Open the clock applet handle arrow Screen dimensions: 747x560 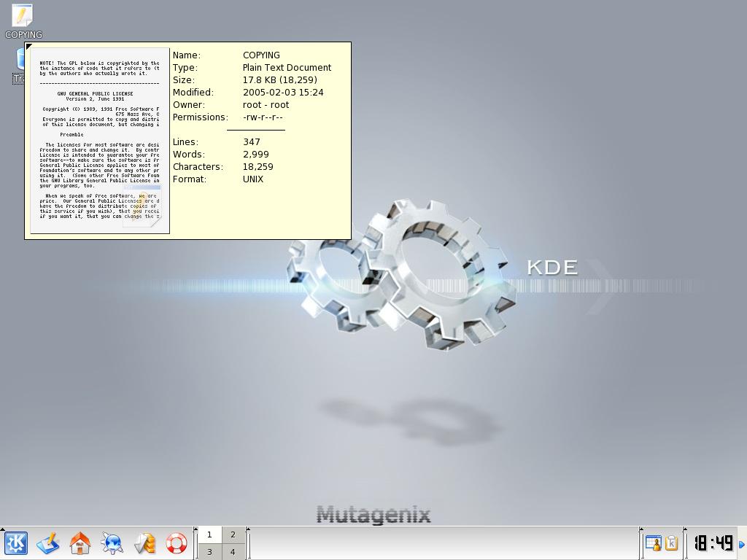[685, 529]
